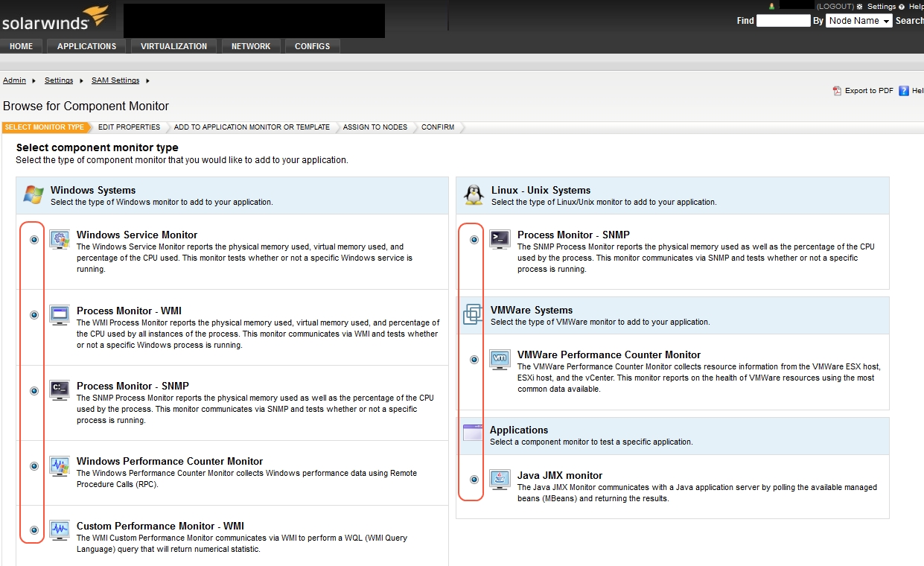Image resolution: width=924 pixels, height=566 pixels.
Task: Click the Export to PDF icon
Action: (x=837, y=91)
